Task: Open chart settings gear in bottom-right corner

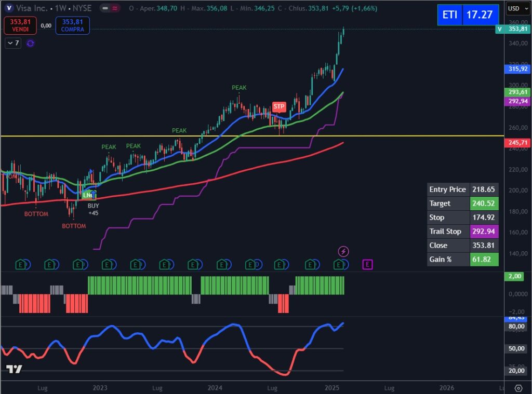Action: (518, 388)
